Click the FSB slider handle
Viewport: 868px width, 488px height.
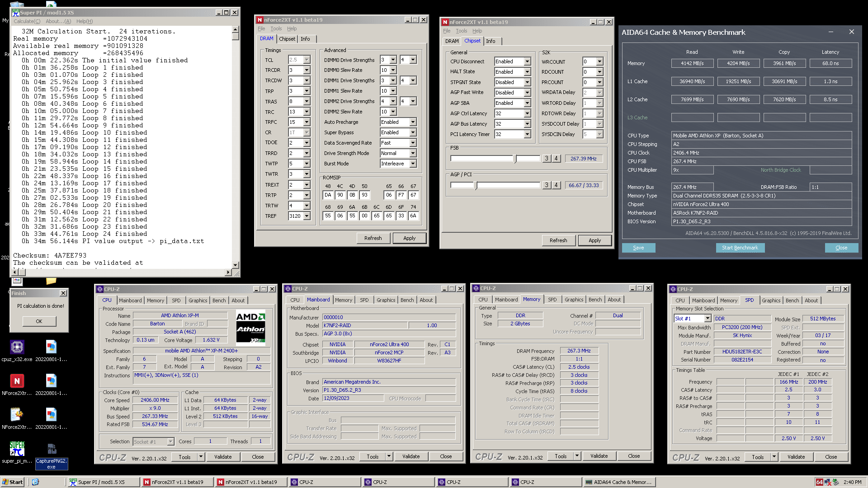[x=515, y=159]
